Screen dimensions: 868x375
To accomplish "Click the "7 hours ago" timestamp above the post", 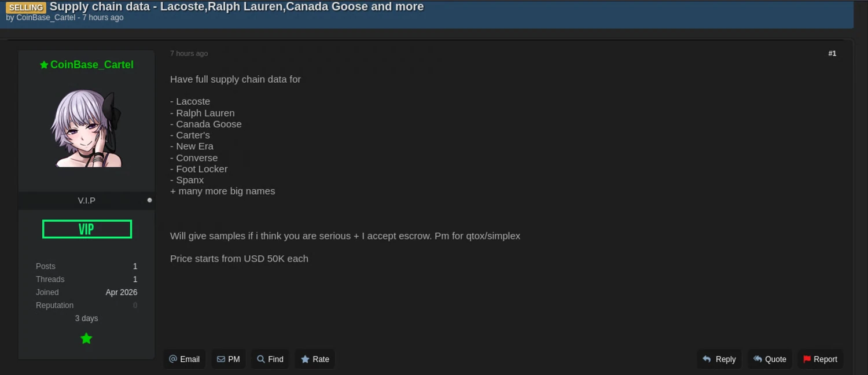I will tap(189, 53).
